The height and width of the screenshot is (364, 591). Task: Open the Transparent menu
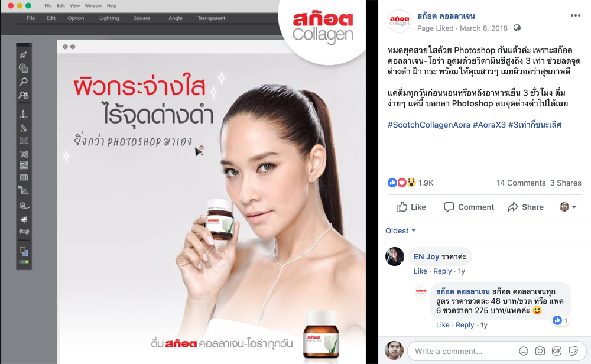click(211, 18)
